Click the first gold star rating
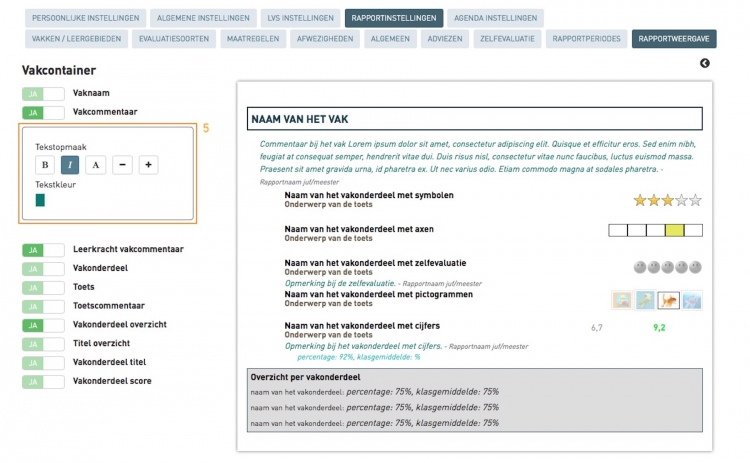The image size is (750, 463). tap(640, 200)
